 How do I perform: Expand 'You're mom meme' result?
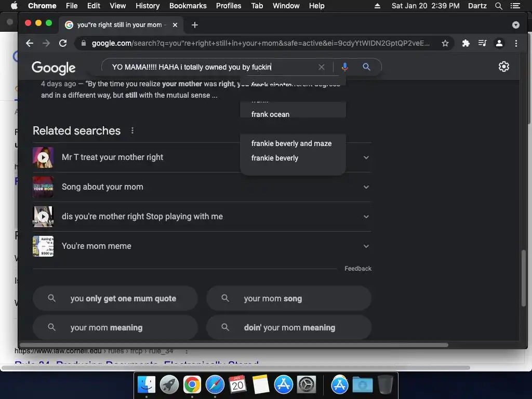366,246
